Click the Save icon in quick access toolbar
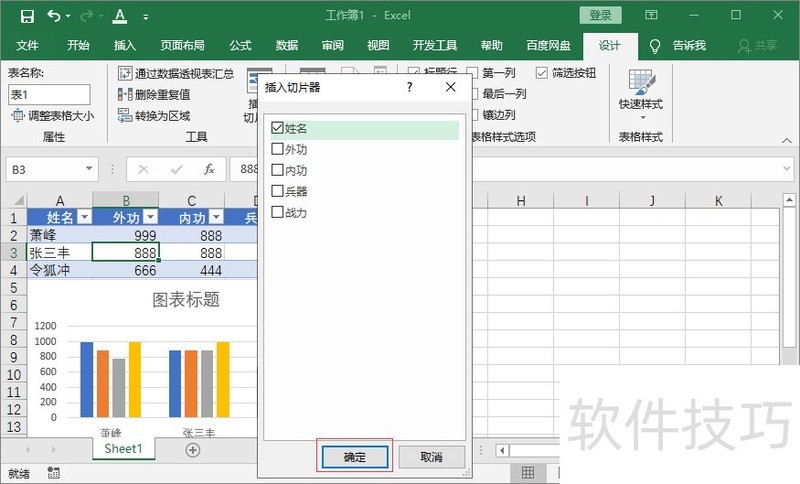The width and height of the screenshot is (800, 484). coord(27,16)
